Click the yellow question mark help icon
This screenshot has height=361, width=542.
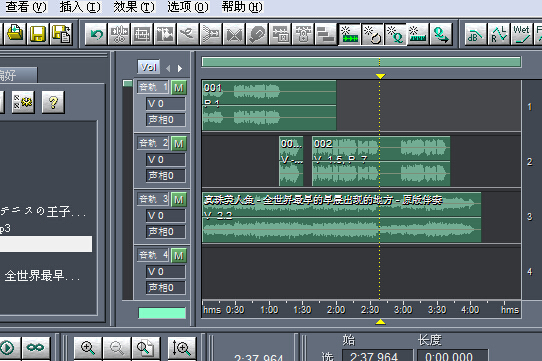(53, 102)
